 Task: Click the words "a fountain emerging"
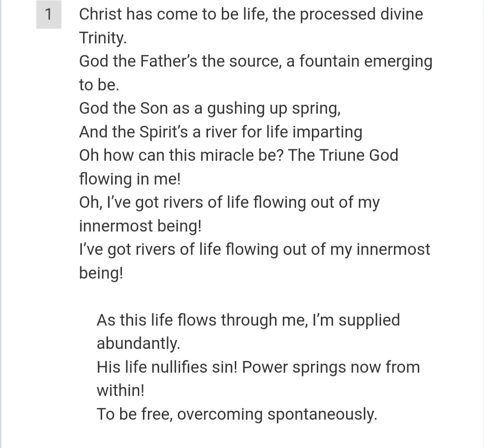[359, 61]
